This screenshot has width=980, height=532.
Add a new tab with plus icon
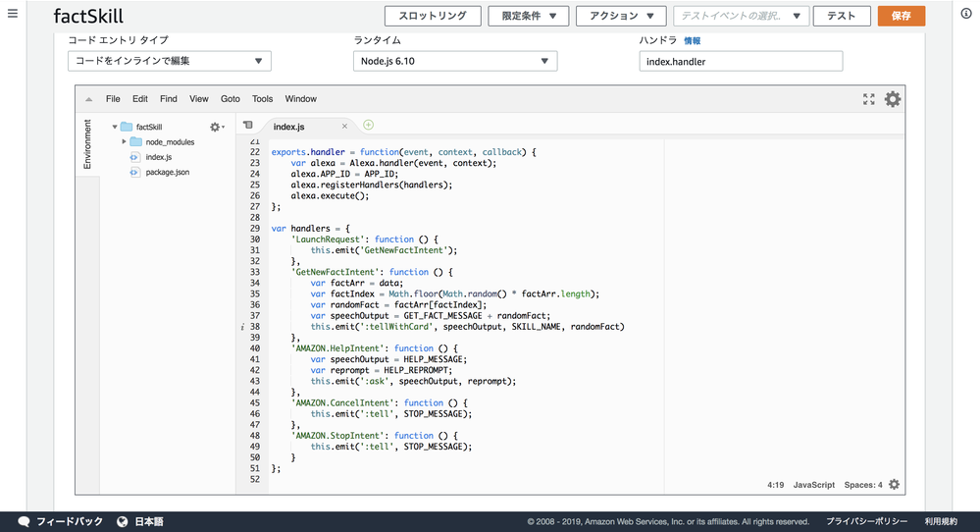coord(368,125)
